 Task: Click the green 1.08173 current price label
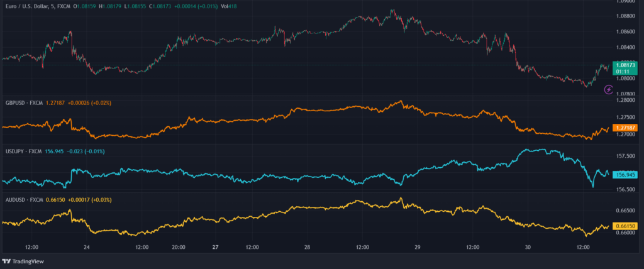click(626, 65)
